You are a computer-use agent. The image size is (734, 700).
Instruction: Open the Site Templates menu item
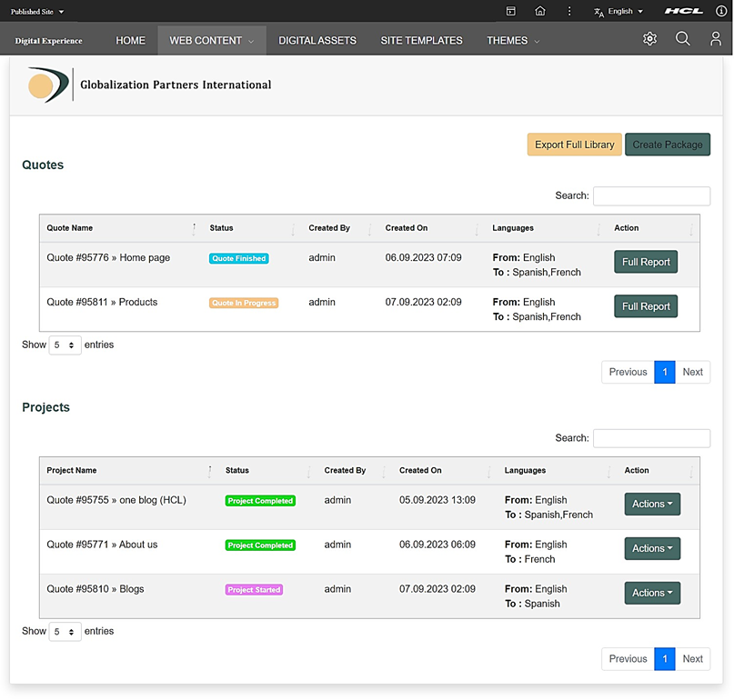coord(421,40)
